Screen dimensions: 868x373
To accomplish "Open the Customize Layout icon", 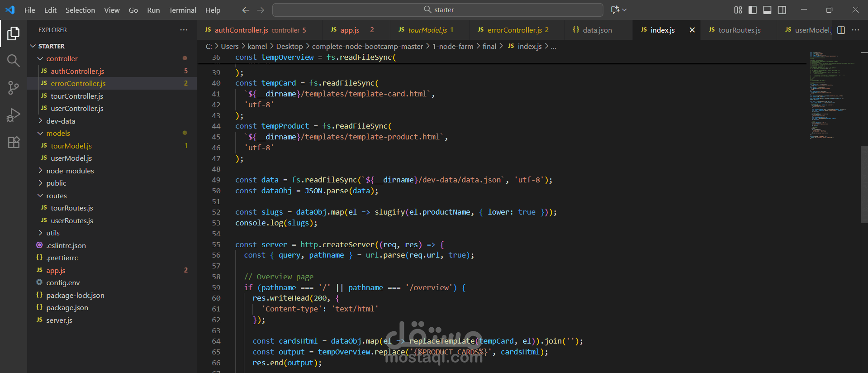I will (738, 10).
